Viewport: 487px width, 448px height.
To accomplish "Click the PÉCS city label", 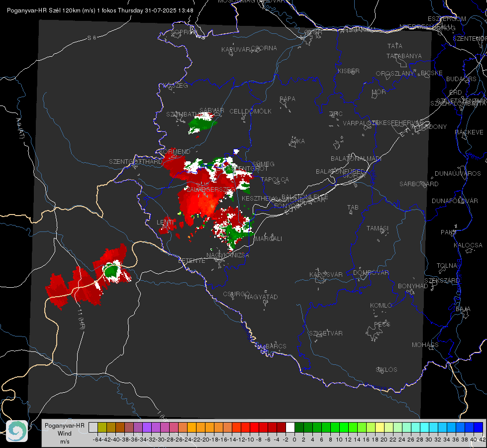I will [382, 324].
